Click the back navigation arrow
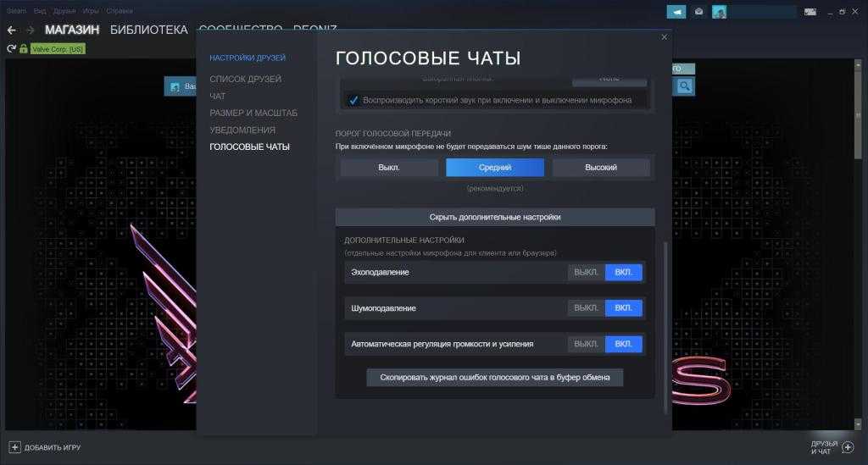Viewport: 868px width, 465px height. pos(11,30)
